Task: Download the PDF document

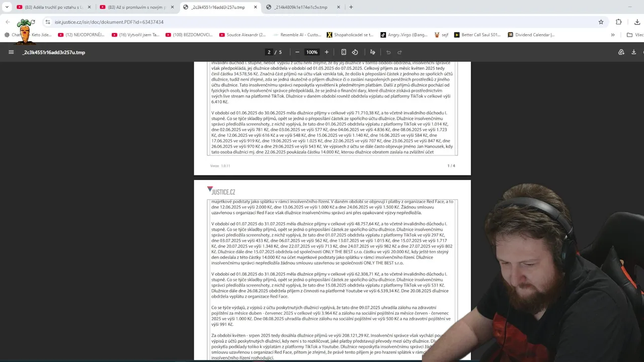Action: click(x=633, y=52)
